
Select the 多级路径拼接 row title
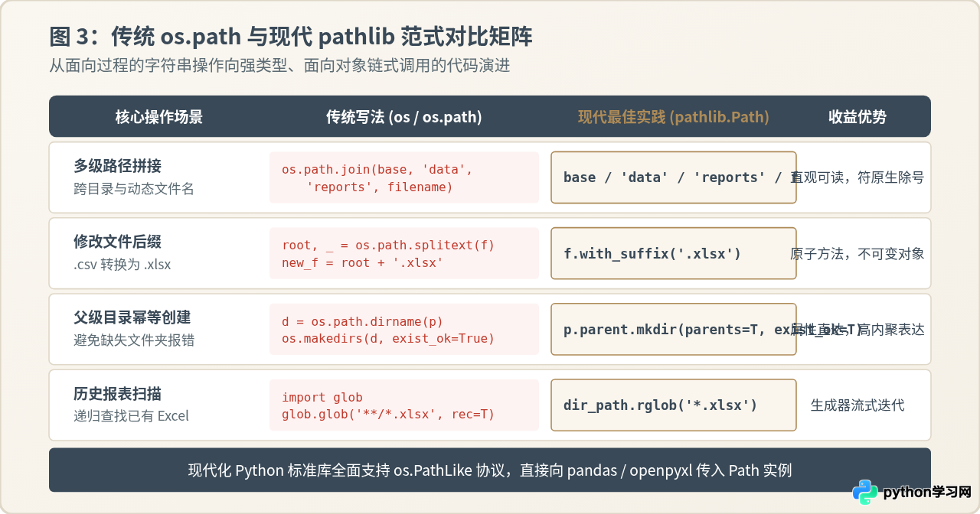point(118,166)
